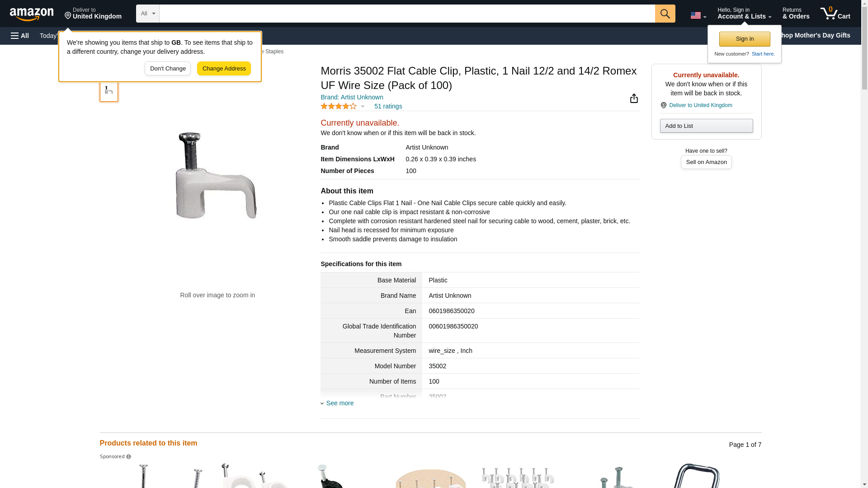Screen dimensions: 868x488
Task: Open the 51 ratings link
Action: (388, 106)
